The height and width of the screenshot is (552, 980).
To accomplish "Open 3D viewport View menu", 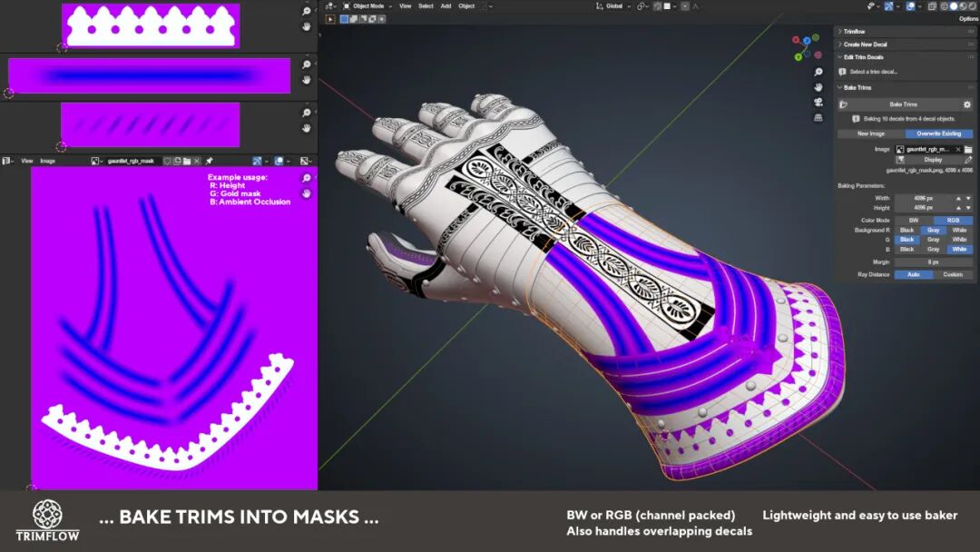I will tap(405, 6).
